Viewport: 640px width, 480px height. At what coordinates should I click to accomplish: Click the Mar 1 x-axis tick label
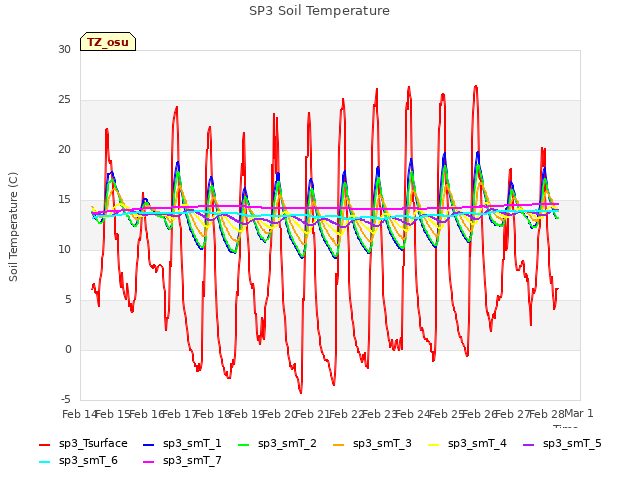[x=578, y=413]
